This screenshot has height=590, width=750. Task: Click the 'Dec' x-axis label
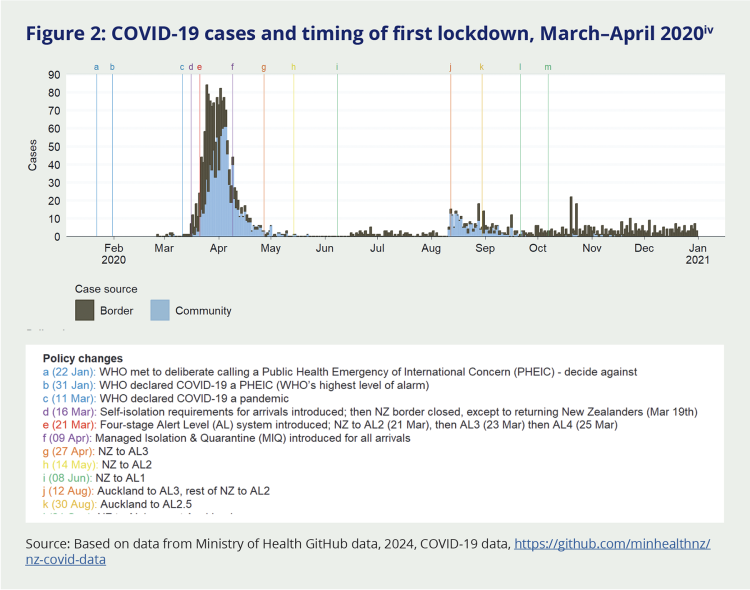(x=644, y=248)
